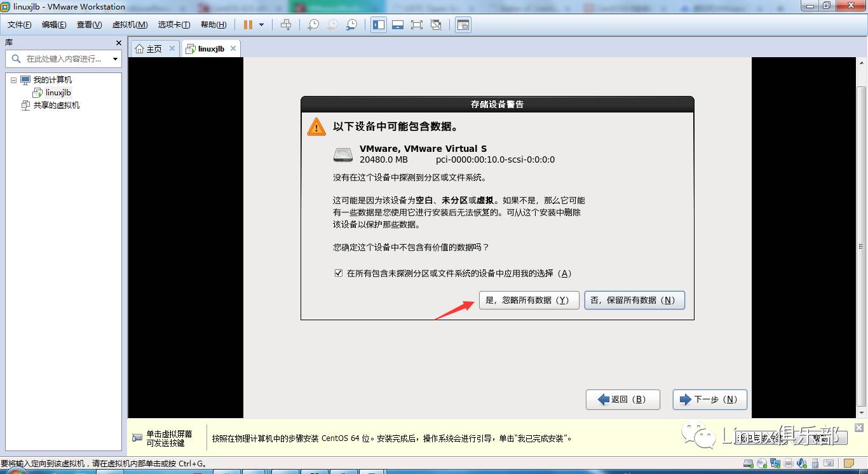Click the warning triangle icon in dialog
Screen dimensions: 868x474
pyautogui.click(x=316, y=126)
